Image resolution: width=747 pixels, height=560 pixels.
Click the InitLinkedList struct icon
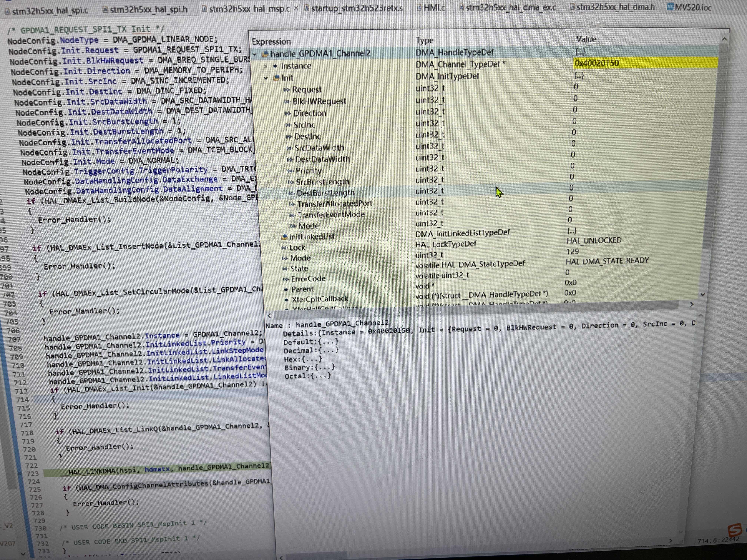(284, 237)
